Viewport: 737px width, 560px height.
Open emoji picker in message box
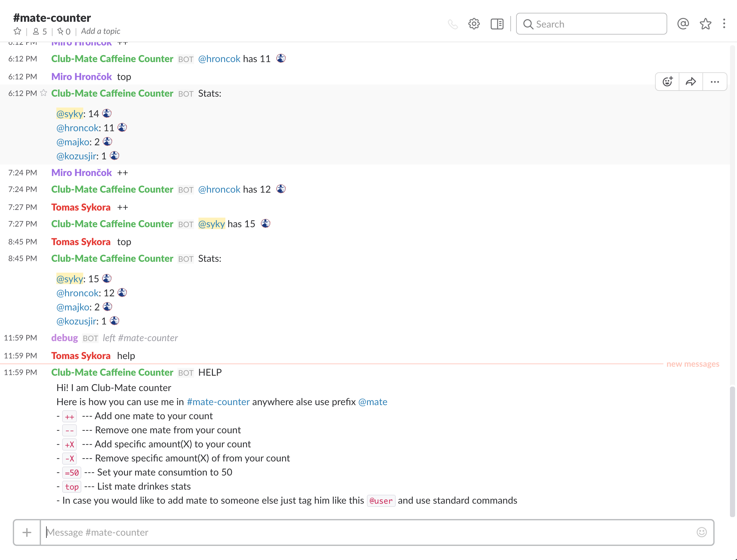coord(702,532)
